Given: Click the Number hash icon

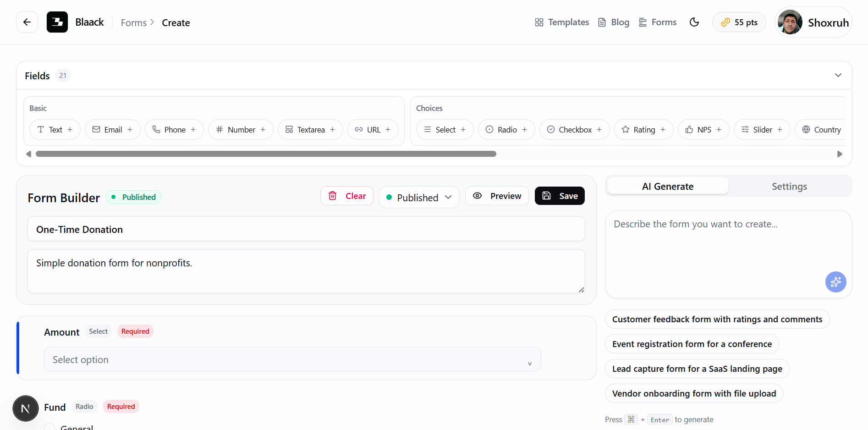Looking at the screenshot, I should coord(220,129).
